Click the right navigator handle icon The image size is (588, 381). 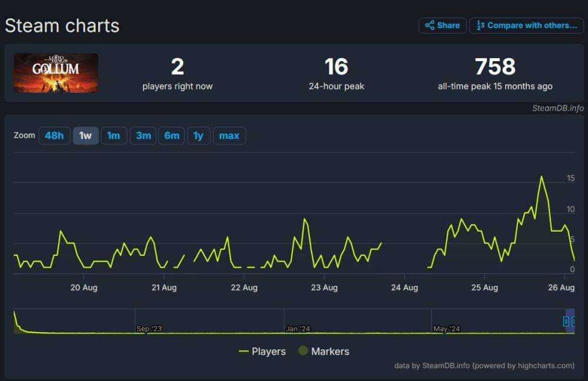pos(574,322)
